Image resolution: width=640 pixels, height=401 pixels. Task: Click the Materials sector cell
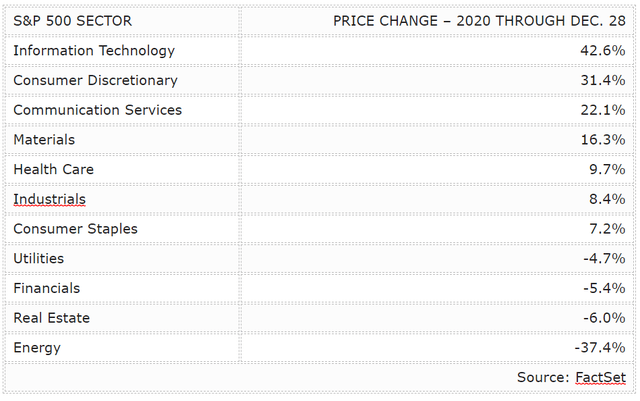pos(44,140)
